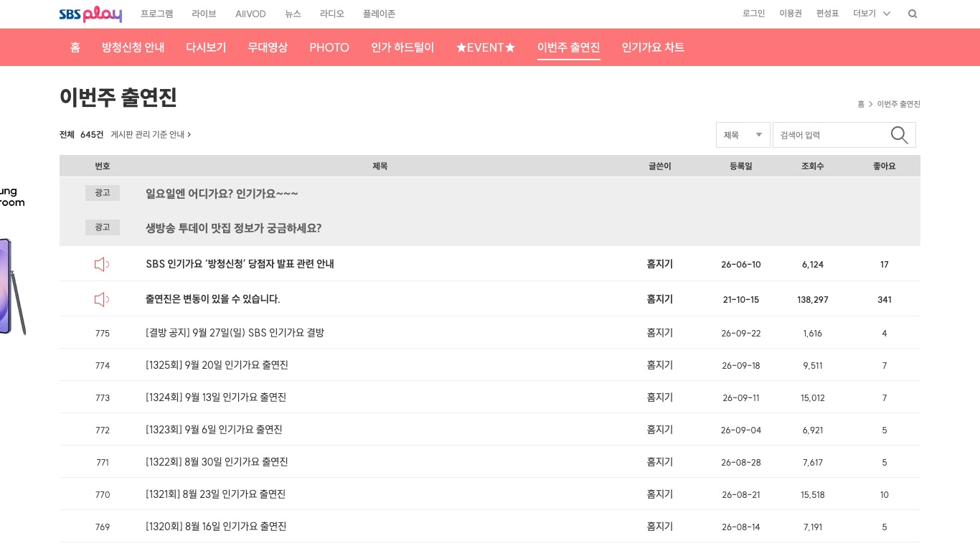Open post [1325회] 9월 20일 출연진
This screenshot has height=551, width=980.
217,365
